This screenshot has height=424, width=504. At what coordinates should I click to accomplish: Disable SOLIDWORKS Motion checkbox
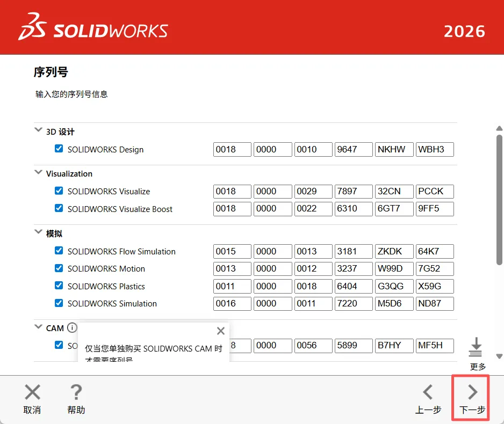click(59, 268)
